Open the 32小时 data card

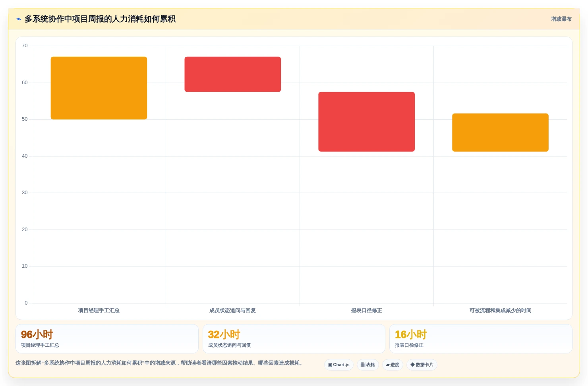click(x=294, y=339)
